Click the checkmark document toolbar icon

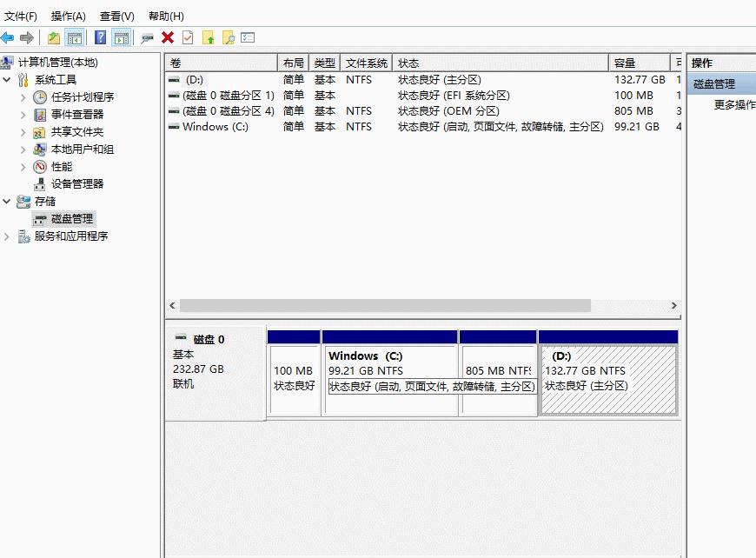[188, 37]
